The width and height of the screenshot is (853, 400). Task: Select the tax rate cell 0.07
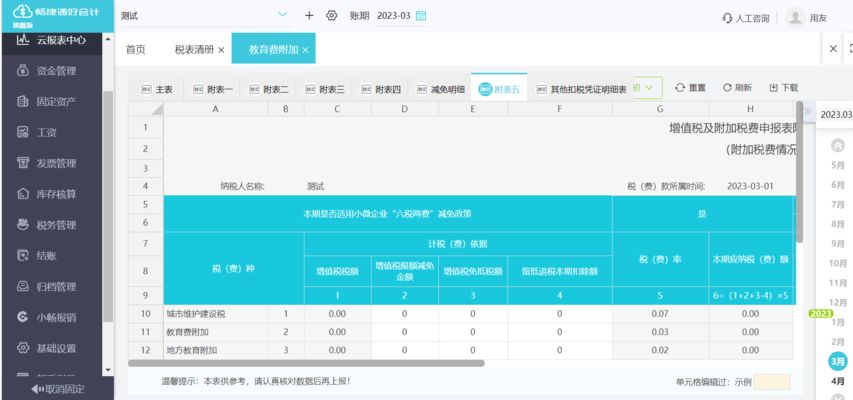coord(660,314)
